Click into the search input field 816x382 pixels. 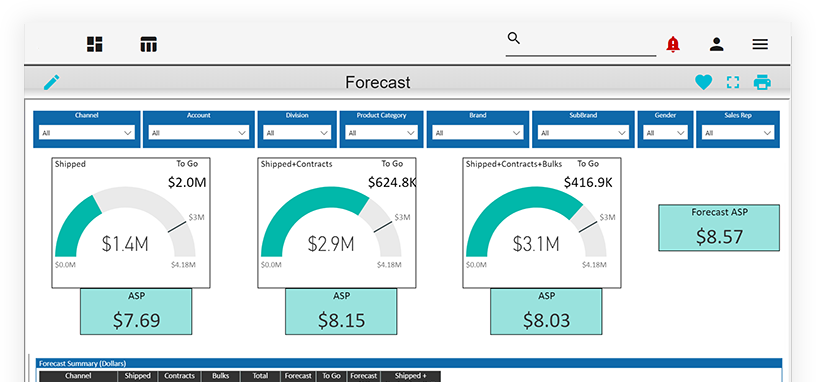pyautogui.click(x=588, y=44)
